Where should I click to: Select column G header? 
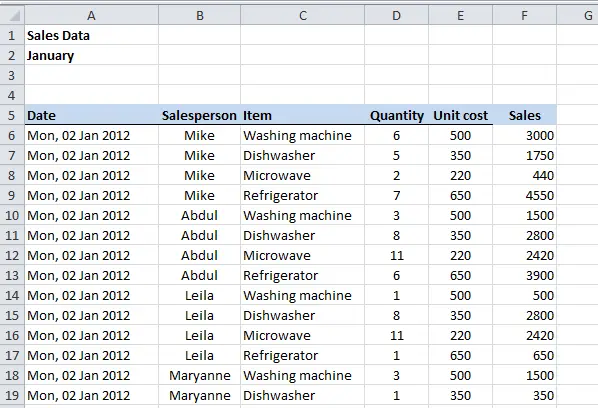point(577,16)
